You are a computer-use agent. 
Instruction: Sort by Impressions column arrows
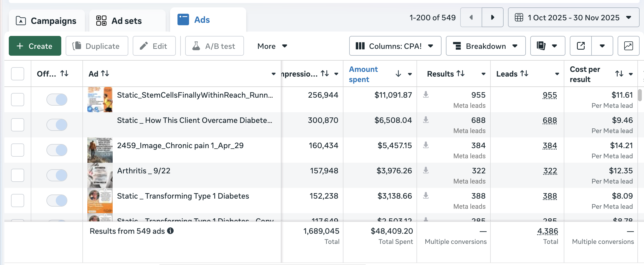click(325, 74)
